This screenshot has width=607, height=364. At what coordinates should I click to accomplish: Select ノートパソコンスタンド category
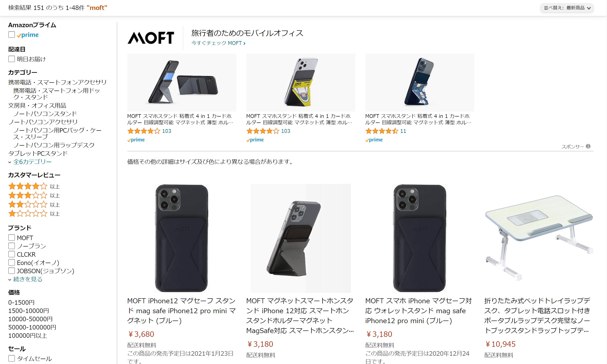[45, 113]
